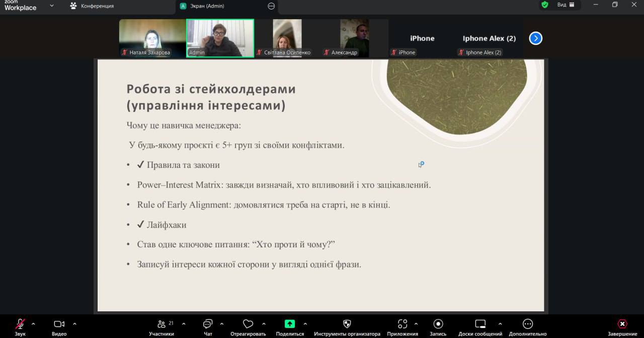Click the Отреагировать reactions heart icon

[x=248, y=324]
